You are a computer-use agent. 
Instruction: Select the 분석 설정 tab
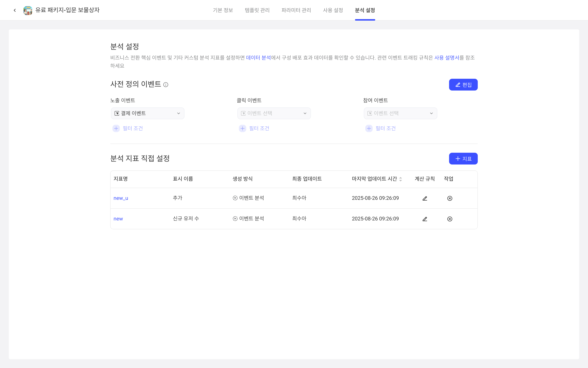[365, 10]
